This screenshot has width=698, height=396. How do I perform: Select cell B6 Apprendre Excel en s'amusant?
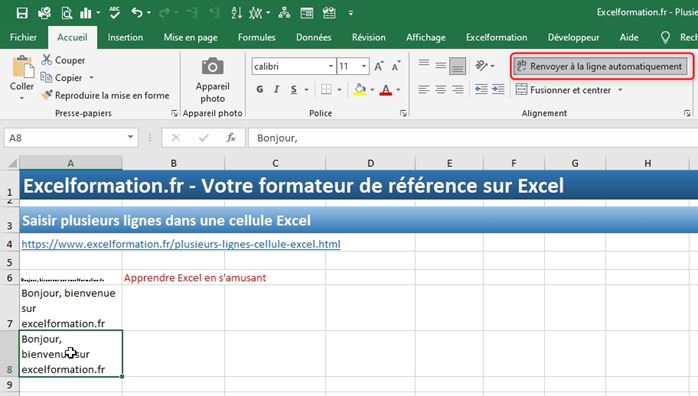click(174, 278)
